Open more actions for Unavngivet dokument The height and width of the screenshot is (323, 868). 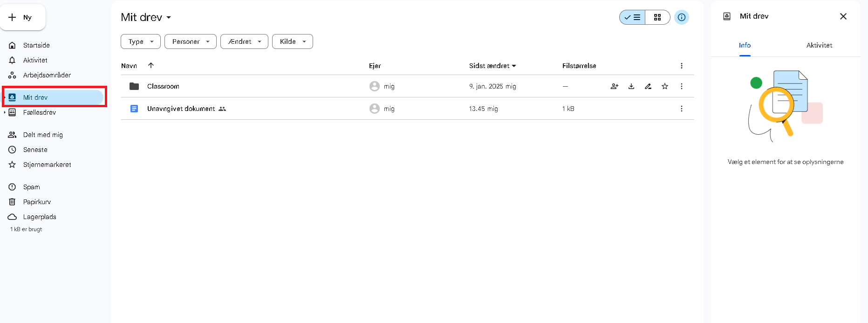(681, 109)
